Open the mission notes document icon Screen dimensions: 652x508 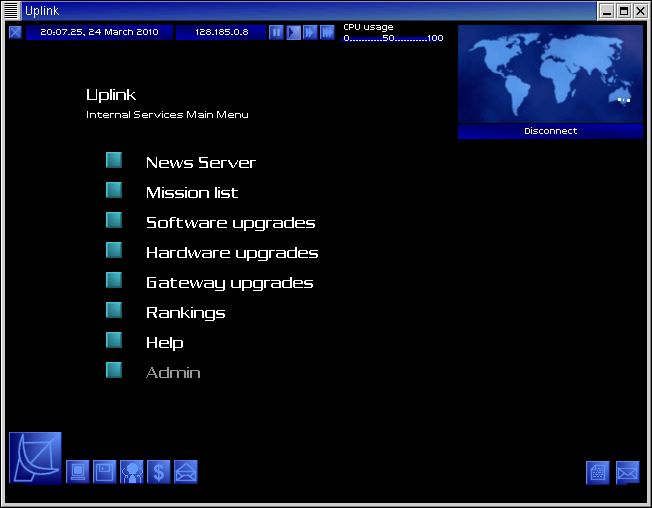[x=598, y=473]
